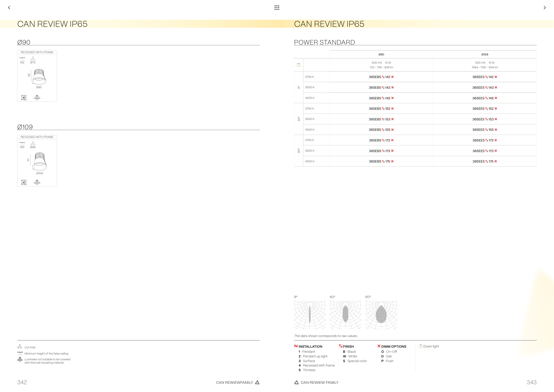554x392 pixels.
Task: Click the DIMM OPTIONS legend icon
Action: coord(379,346)
